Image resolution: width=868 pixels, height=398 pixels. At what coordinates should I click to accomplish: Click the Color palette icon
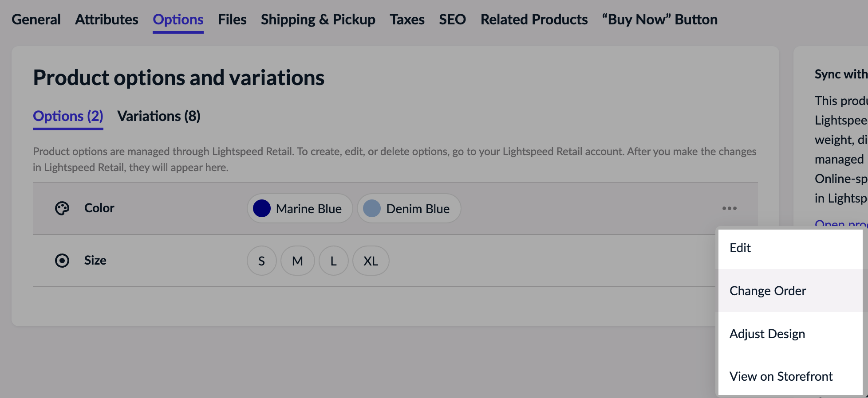[62, 208]
